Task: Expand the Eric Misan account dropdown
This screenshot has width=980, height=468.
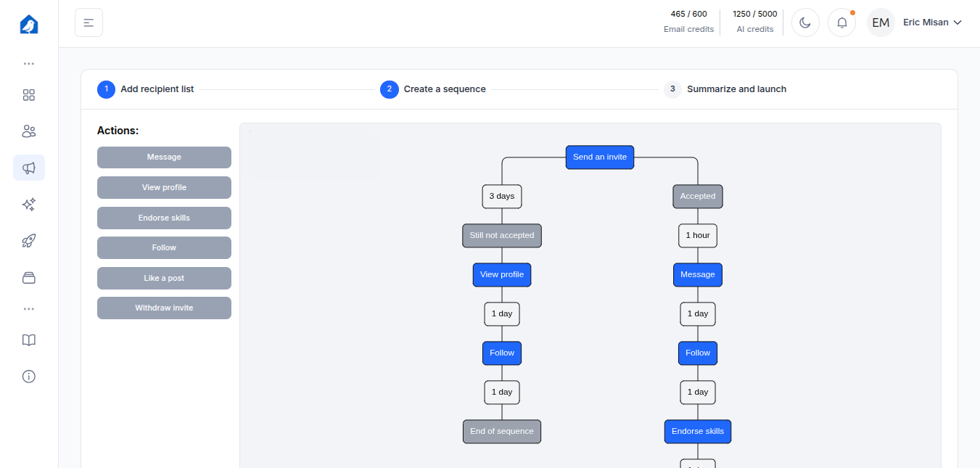Action: (x=932, y=22)
